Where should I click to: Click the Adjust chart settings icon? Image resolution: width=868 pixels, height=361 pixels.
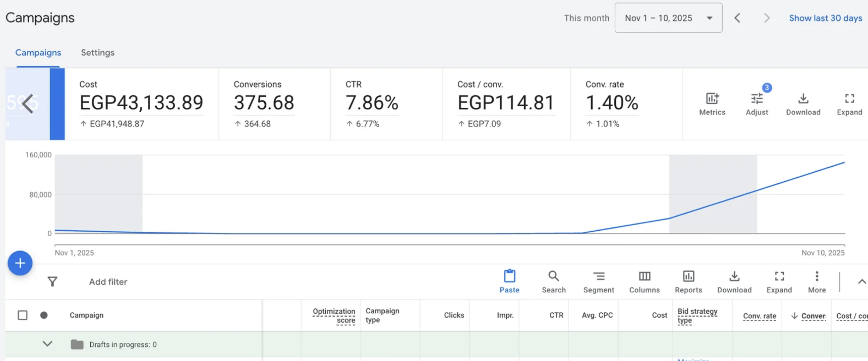757,99
